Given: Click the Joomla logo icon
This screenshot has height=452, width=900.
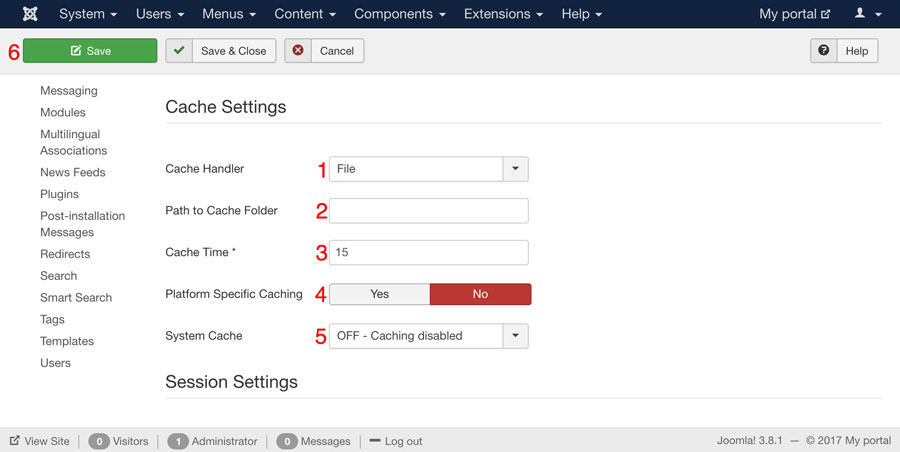Looking at the screenshot, I should coord(30,14).
